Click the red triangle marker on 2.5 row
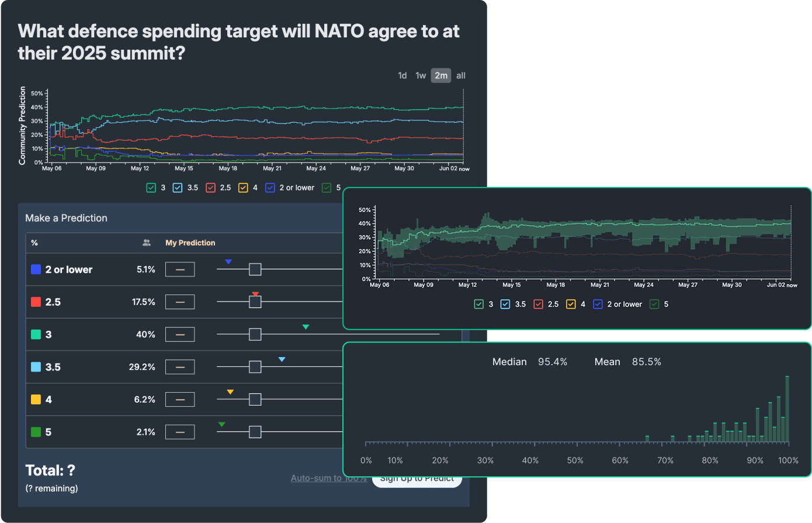 [x=255, y=294]
